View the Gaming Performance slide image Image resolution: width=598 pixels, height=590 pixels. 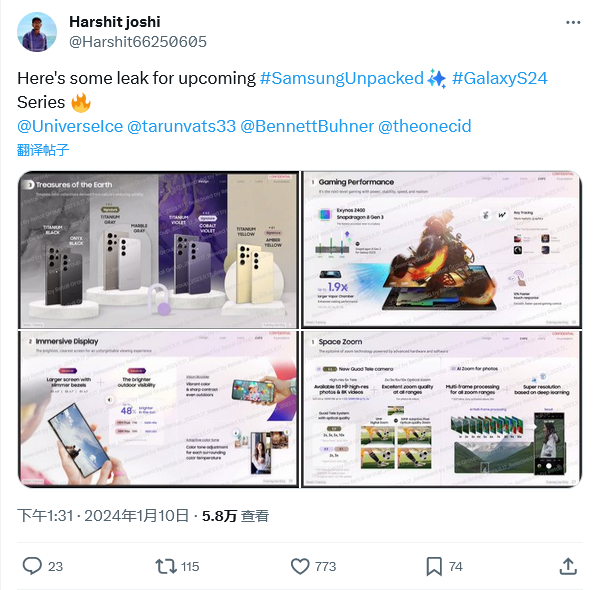click(441, 250)
